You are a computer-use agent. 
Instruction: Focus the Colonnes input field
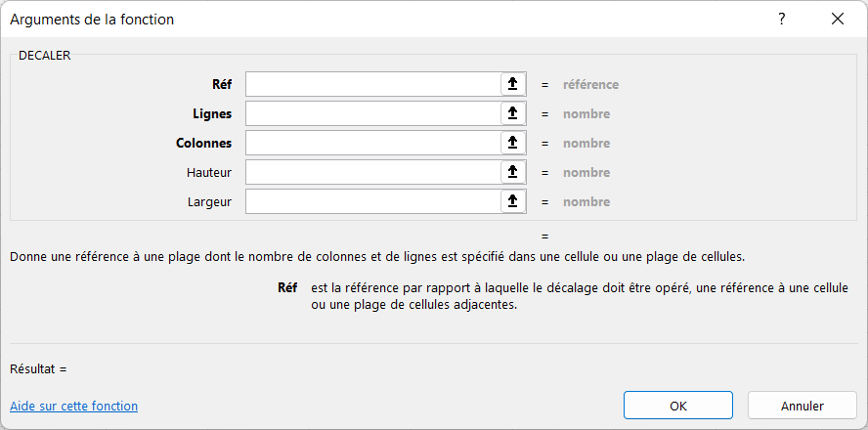coord(373,143)
